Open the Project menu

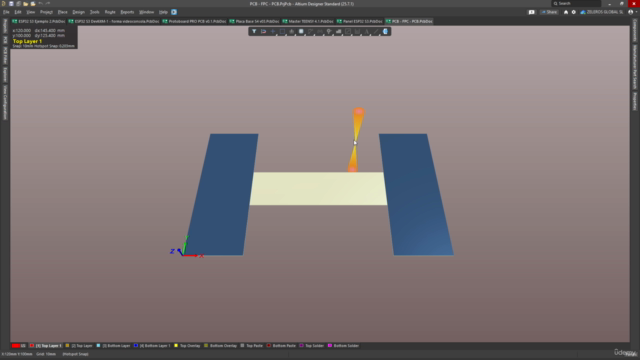(x=46, y=12)
